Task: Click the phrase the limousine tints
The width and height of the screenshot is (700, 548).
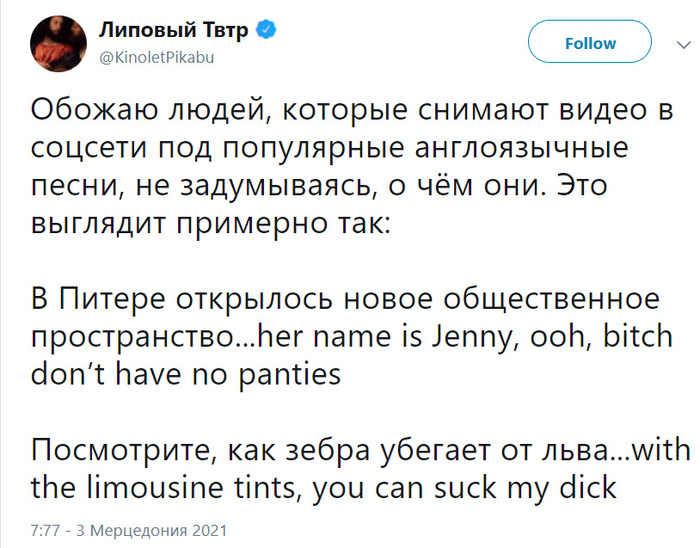Action: (163, 487)
